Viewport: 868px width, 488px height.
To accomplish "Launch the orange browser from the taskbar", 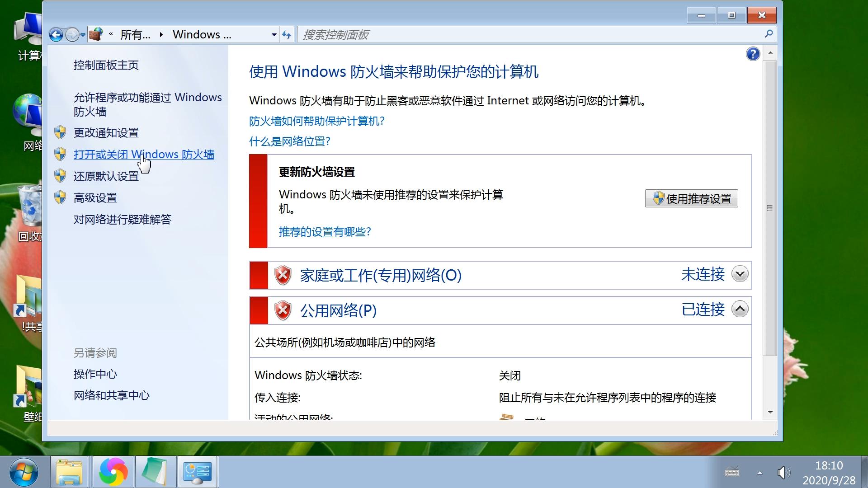I will coord(113,472).
